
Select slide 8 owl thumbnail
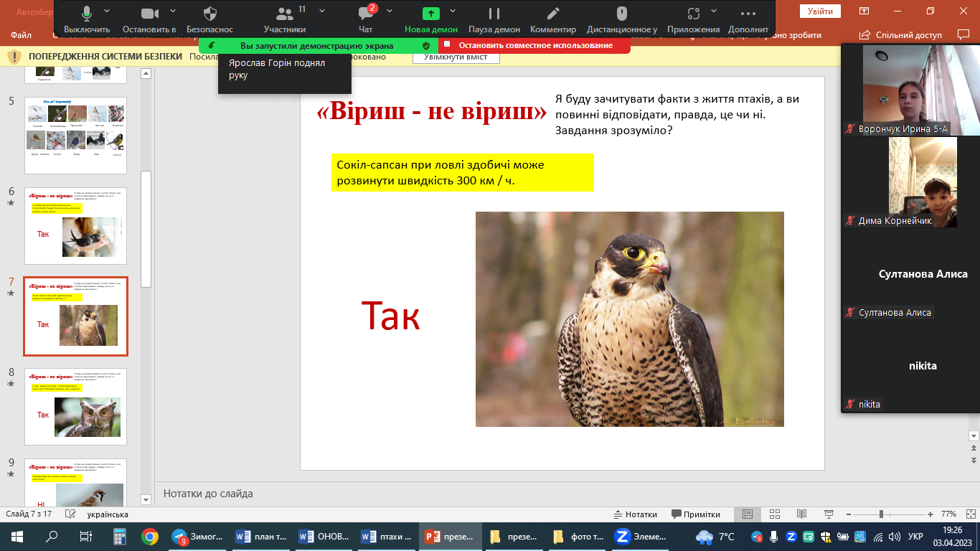pyautogui.click(x=75, y=407)
